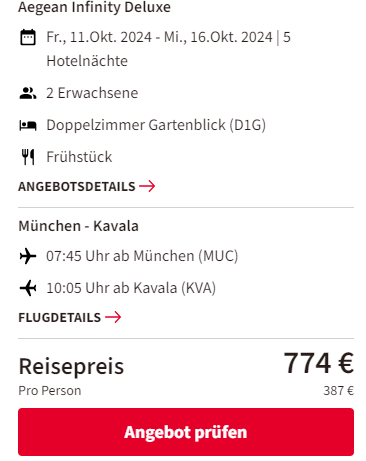Screen dimensions: 366x461
Task: Click the 07:45 Uhr ab München flight time
Action: click(x=142, y=256)
